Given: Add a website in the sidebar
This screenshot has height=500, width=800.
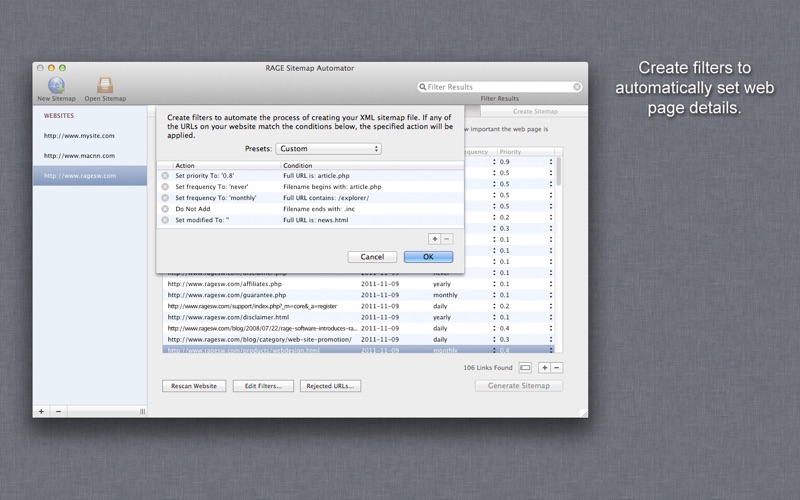Looking at the screenshot, I should (41, 411).
